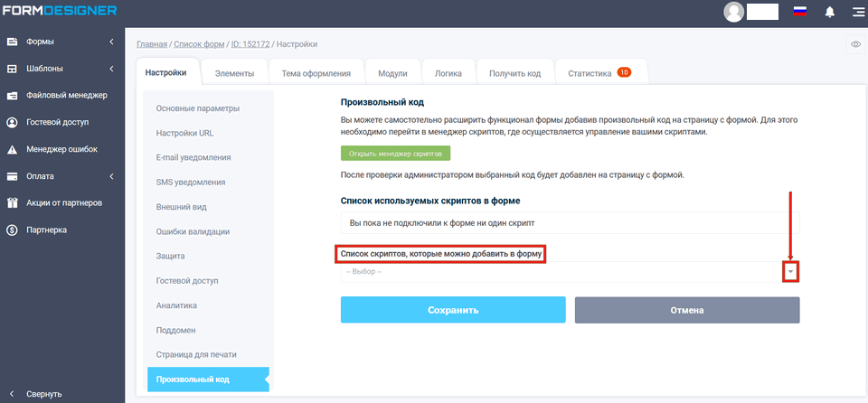Click the FormDesigner logo
Viewport: 868px width, 403px height.
(60, 11)
